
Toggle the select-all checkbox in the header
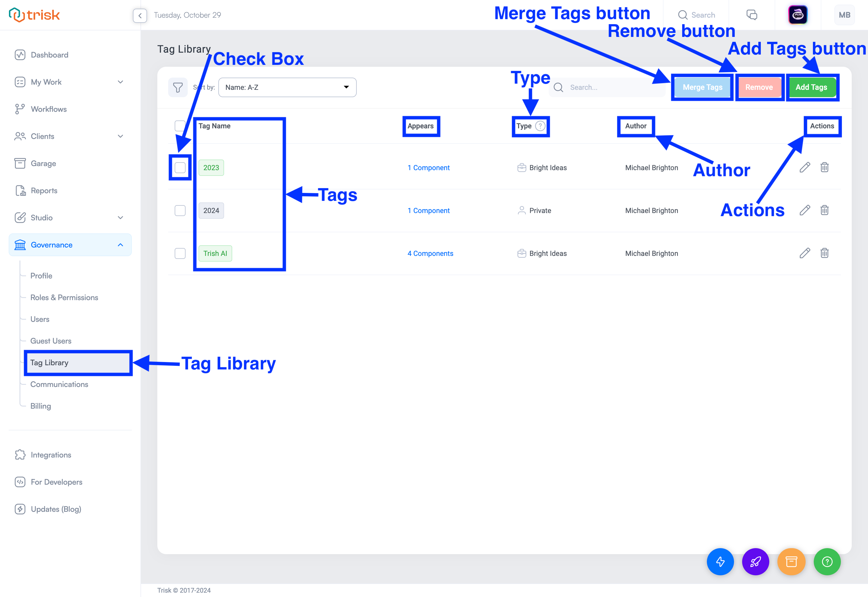point(180,126)
